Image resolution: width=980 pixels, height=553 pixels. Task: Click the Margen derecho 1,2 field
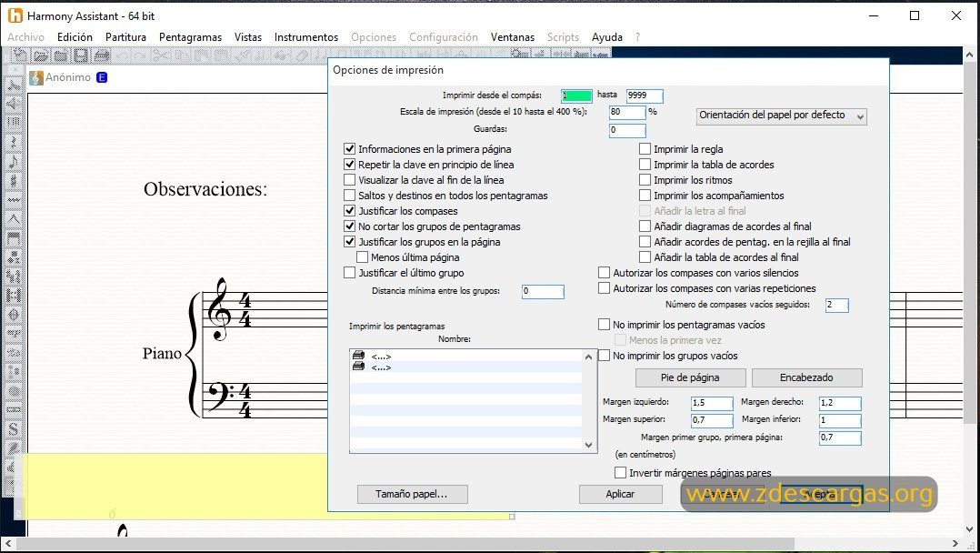tap(840, 403)
